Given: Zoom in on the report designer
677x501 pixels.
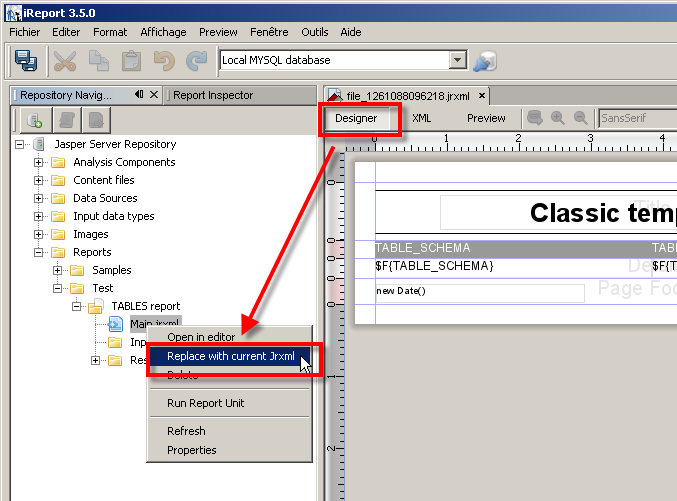Looking at the screenshot, I should (557, 117).
